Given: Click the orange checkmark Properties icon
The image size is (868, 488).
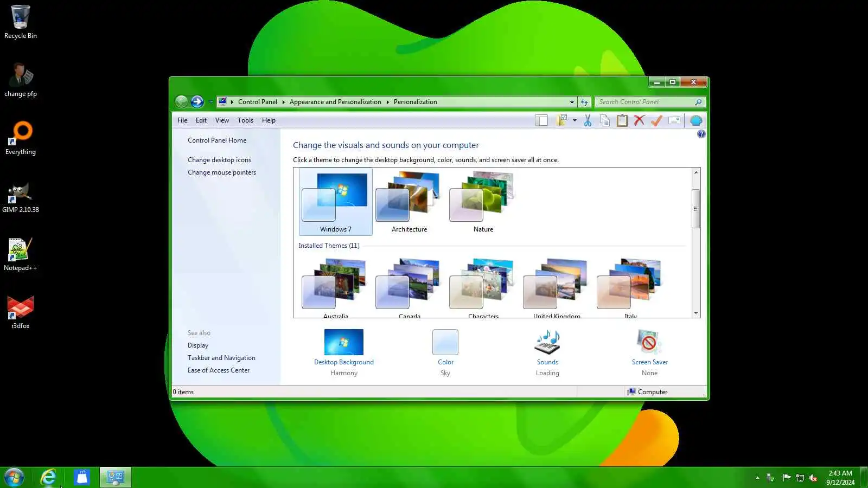Looking at the screenshot, I should click(656, 120).
